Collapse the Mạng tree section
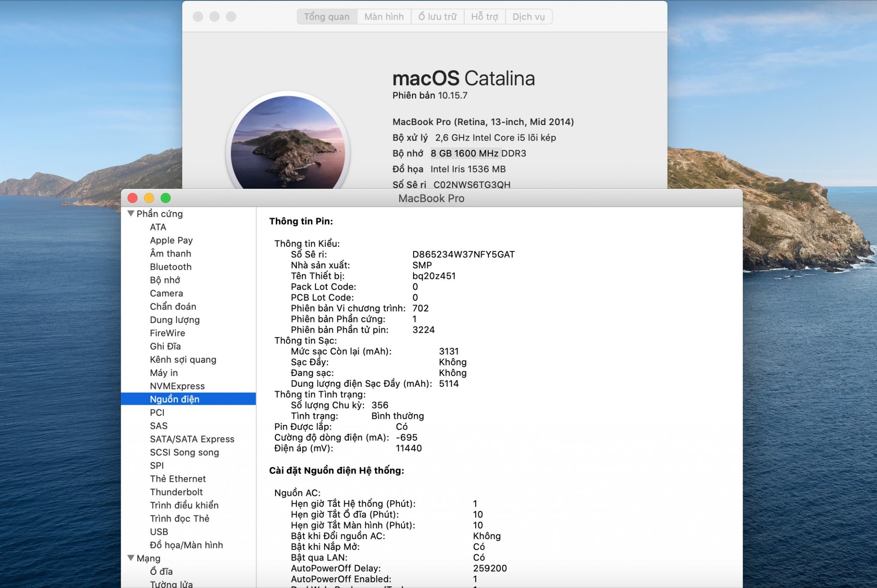This screenshot has height=588, width=877. pyautogui.click(x=131, y=558)
